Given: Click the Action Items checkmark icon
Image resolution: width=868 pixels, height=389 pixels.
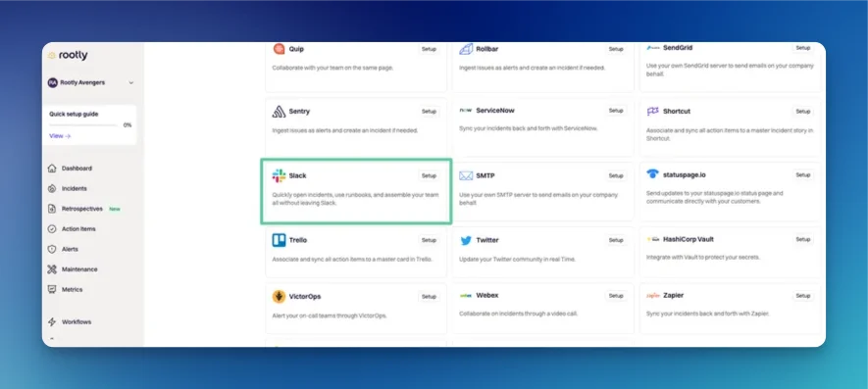Looking at the screenshot, I should click(52, 229).
